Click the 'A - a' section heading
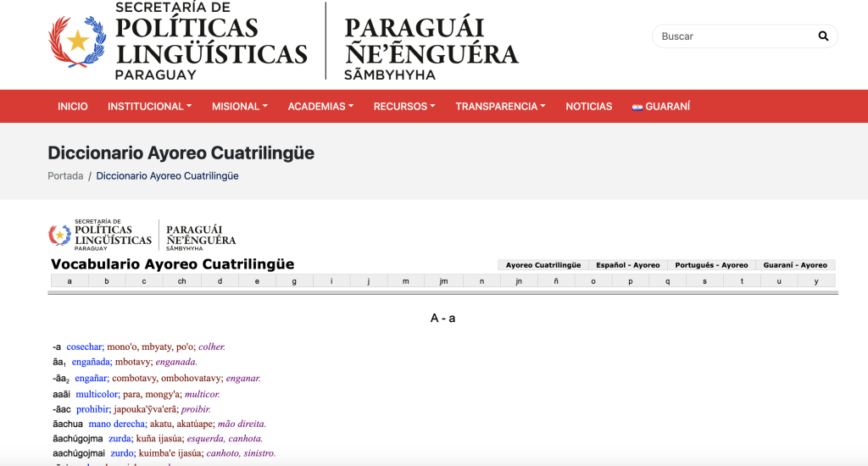 click(442, 319)
